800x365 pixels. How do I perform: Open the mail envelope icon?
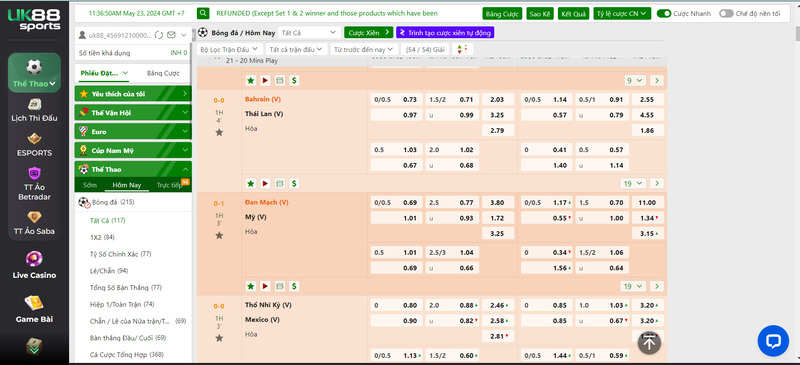[171, 35]
